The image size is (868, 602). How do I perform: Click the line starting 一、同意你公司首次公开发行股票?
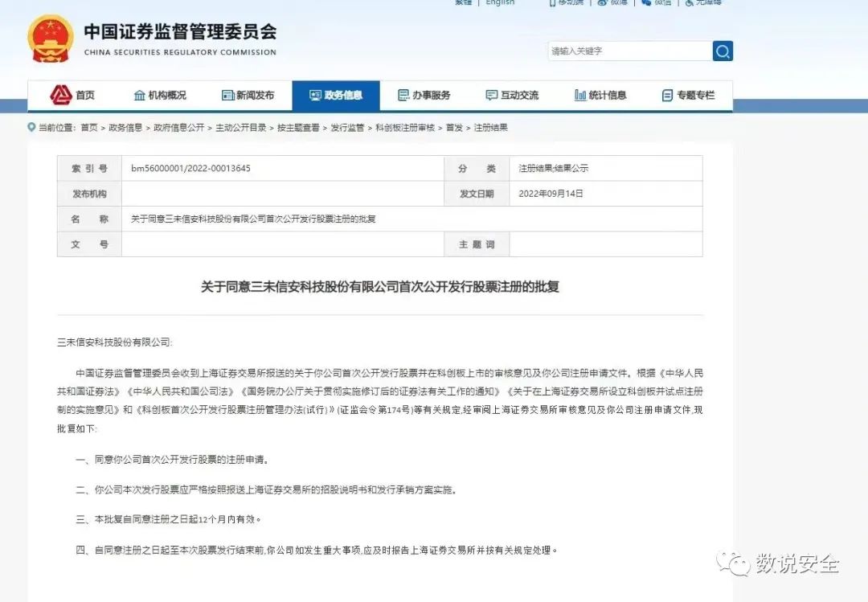coord(172,459)
